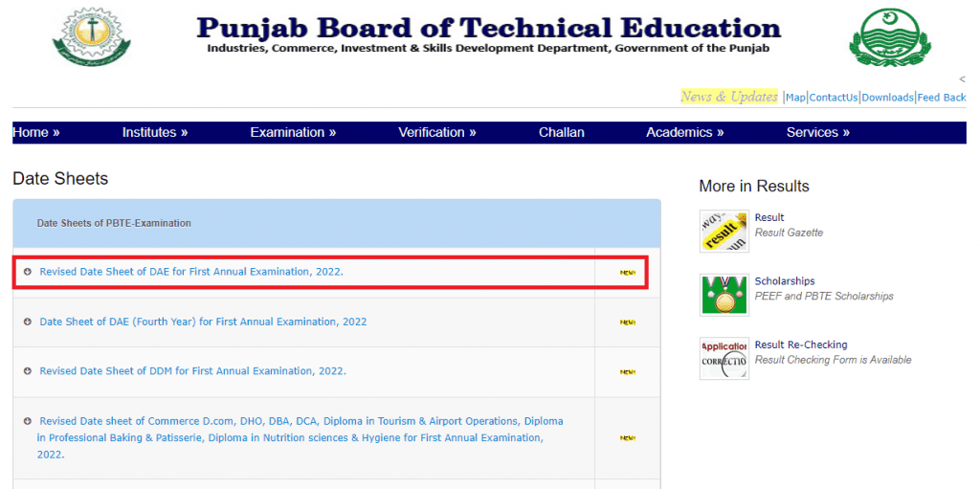Open the Downloads link in top bar
980x489 pixels.
point(887,98)
